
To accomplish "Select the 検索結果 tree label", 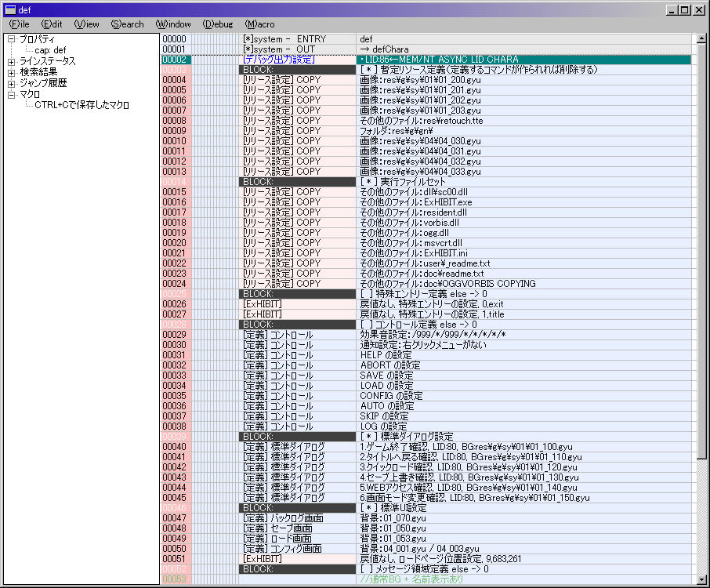I will click(x=38, y=72).
